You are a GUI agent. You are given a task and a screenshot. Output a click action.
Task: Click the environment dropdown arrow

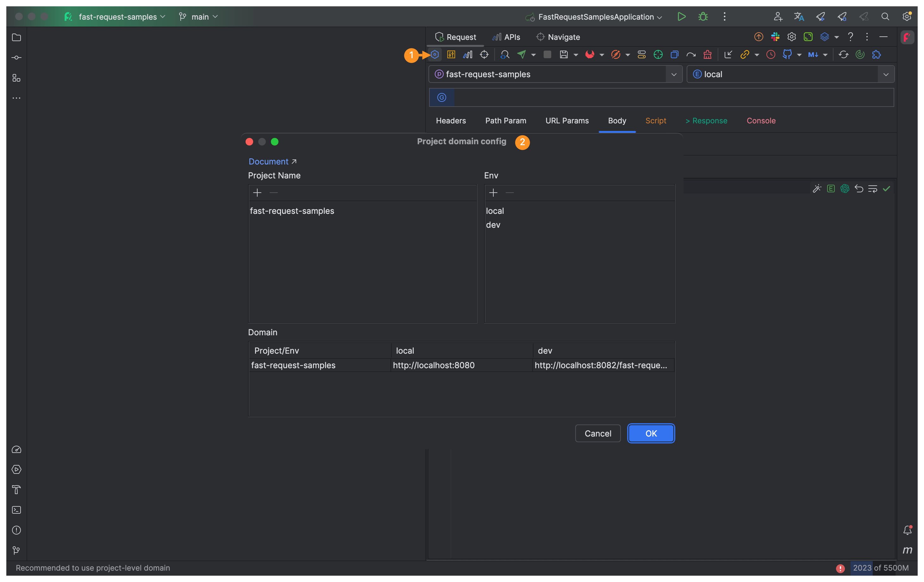pos(887,74)
